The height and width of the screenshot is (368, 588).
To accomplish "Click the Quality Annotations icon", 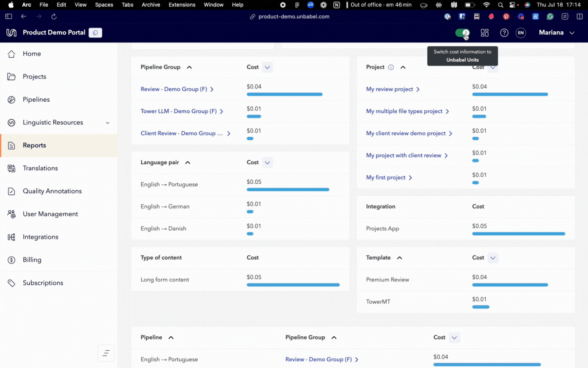I will pyautogui.click(x=11, y=191).
